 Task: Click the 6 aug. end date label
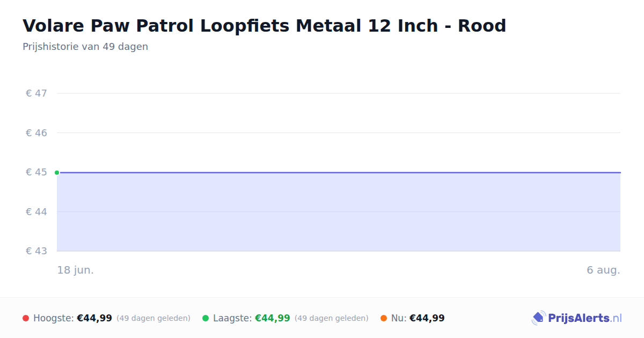(603, 270)
